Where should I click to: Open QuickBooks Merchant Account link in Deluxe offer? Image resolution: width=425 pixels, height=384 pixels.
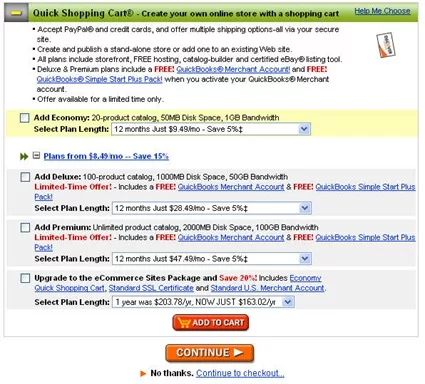coord(231,187)
